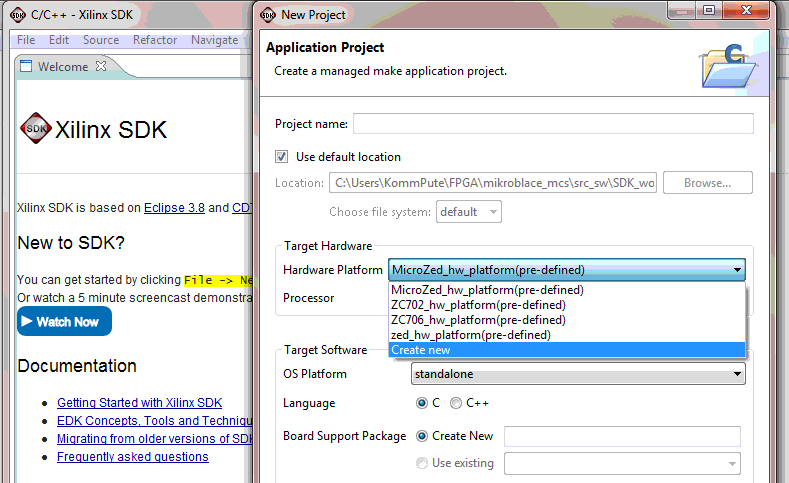Open EDK Concepts, Tools and Techniques link
This screenshot has width=789, height=483.
(x=154, y=421)
